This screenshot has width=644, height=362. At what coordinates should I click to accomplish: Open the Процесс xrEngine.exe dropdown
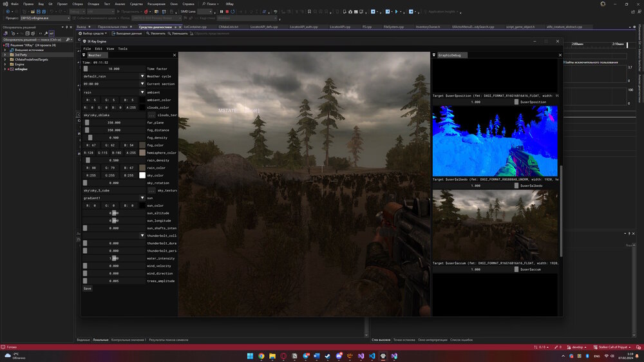click(45, 18)
